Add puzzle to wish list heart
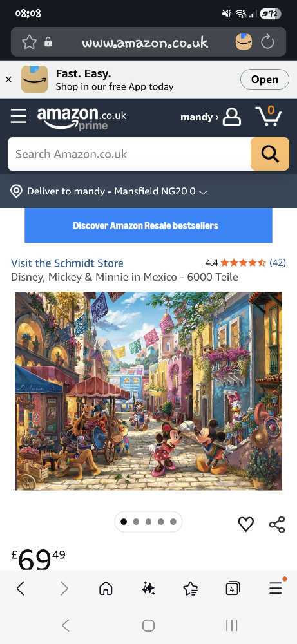Viewport: 297px width, 644px height. 246,524
